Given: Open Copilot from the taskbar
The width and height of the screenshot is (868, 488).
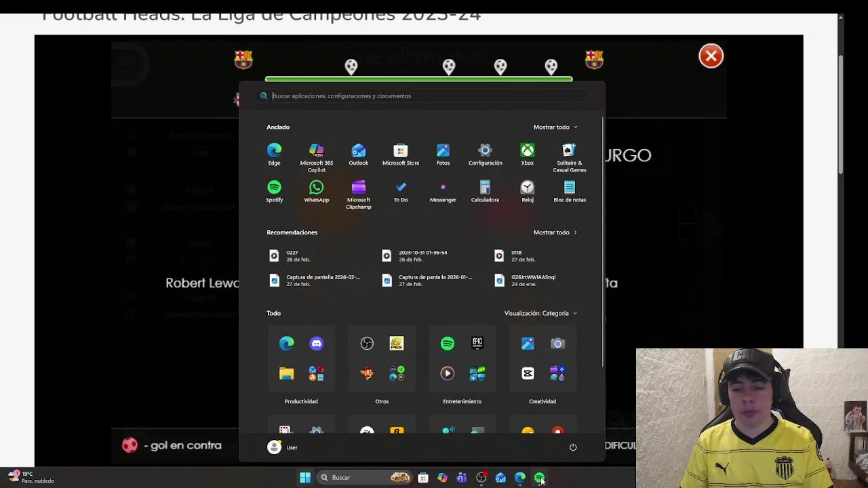Looking at the screenshot, I should (x=442, y=478).
